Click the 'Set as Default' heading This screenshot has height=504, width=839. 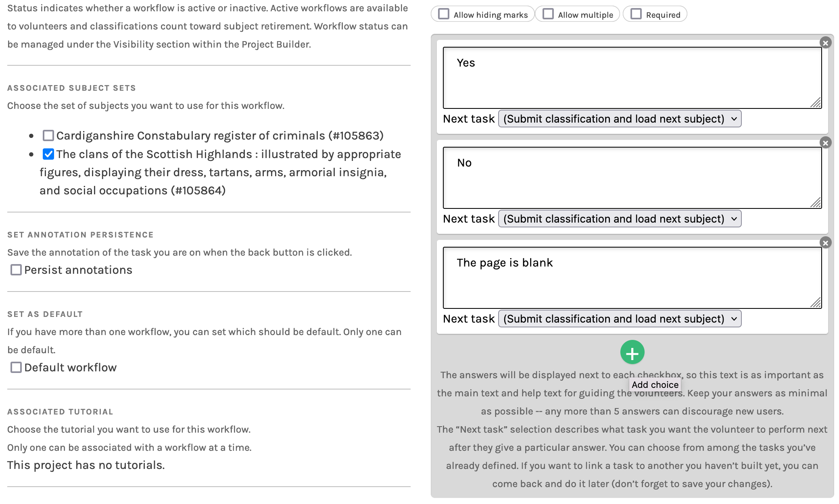point(45,314)
